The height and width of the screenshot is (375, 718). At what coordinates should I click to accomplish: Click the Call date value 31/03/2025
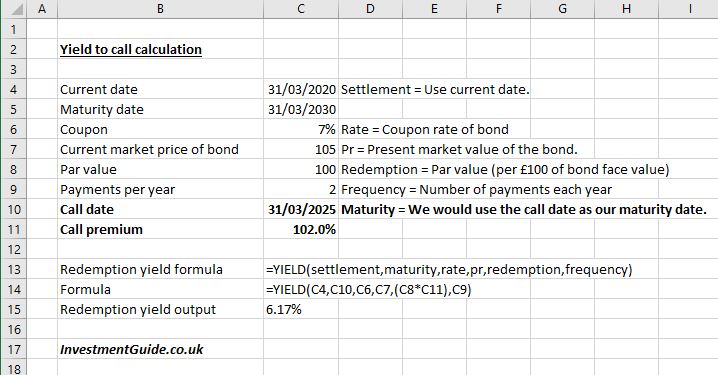click(301, 209)
